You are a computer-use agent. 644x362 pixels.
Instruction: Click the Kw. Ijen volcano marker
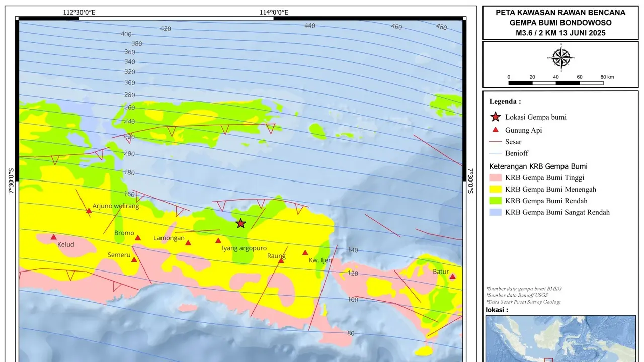(x=305, y=252)
